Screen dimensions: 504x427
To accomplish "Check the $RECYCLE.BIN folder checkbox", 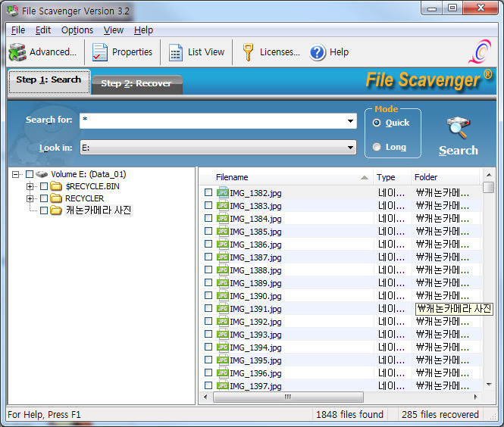I will pos(44,186).
